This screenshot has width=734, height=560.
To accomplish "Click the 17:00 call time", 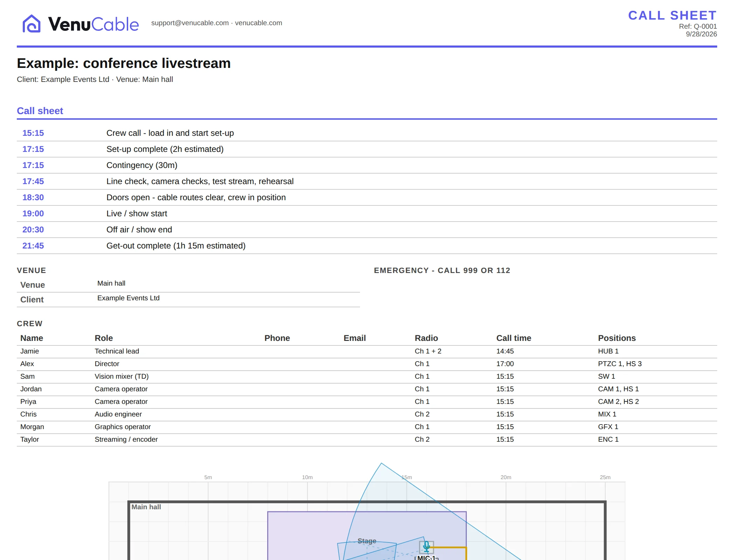I will (505, 364).
